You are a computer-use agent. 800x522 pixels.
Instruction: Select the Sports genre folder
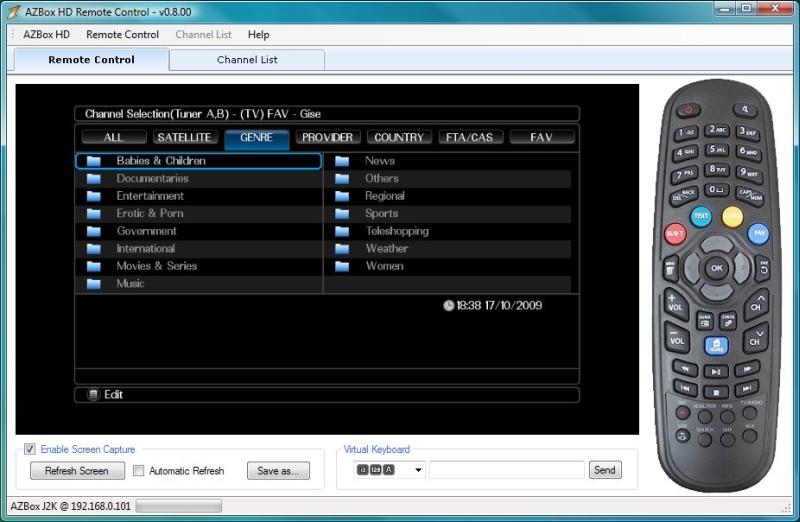click(x=448, y=213)
